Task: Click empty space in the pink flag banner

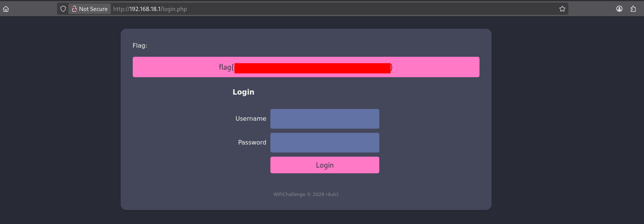Action: click(x=435, y=67)
